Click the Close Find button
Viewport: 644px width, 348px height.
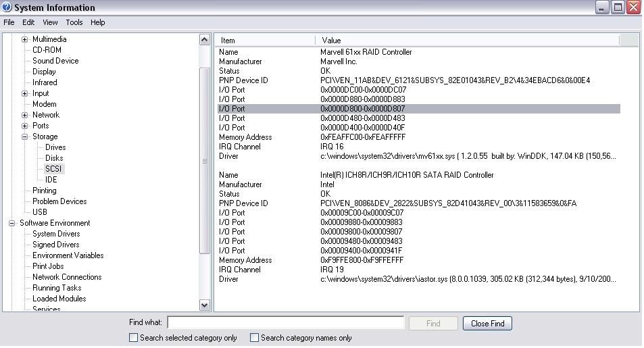coord(487,324)
